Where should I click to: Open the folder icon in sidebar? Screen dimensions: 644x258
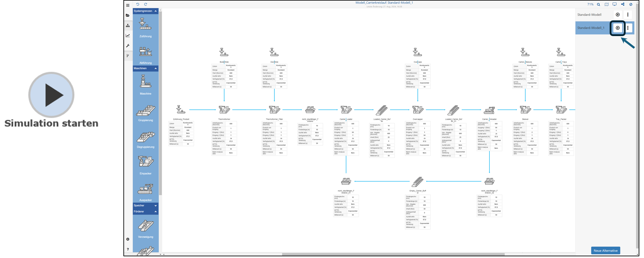[128, 15]
